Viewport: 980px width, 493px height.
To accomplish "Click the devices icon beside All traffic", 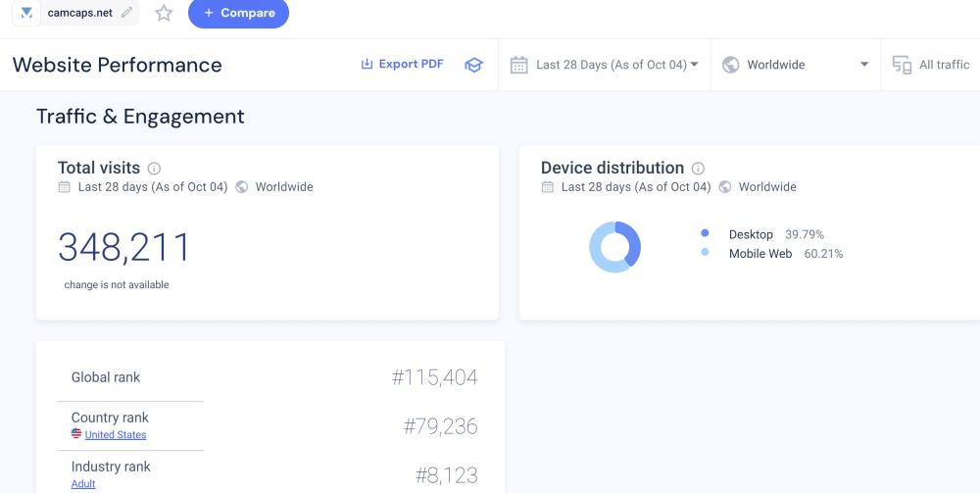I will click(x=902, y=65).
